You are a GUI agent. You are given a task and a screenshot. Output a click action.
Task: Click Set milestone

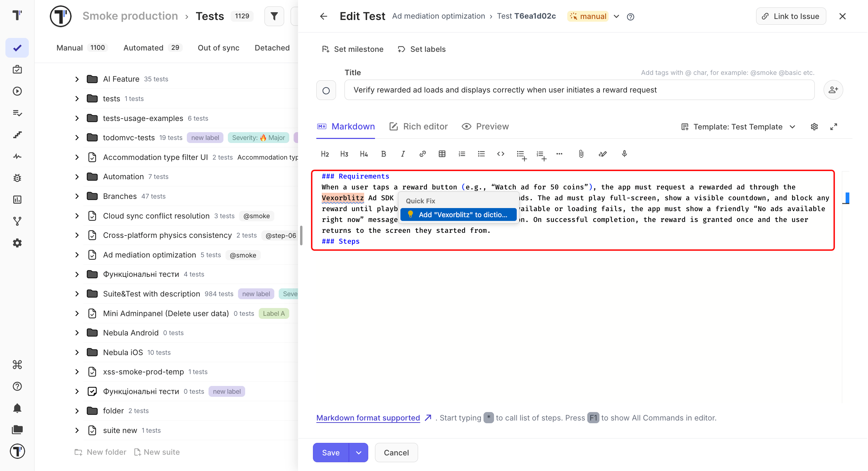point(352,49)
